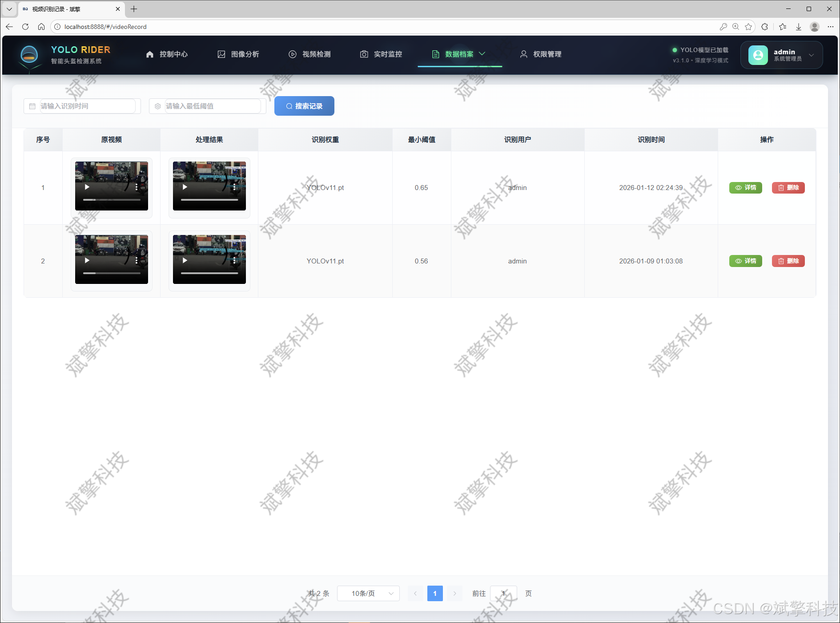Delete the 2026-01-12 record
Viewport: 840px width, 623px height.
coord(788,188)
